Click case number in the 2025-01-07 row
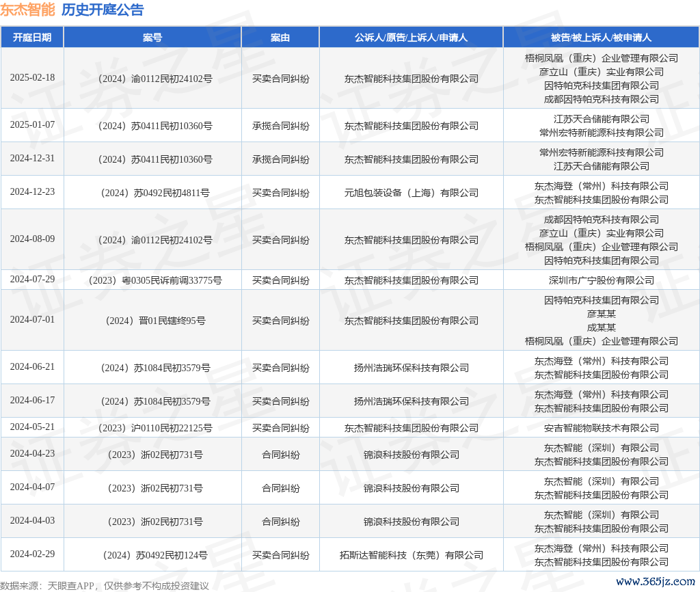 coord(155,126)
